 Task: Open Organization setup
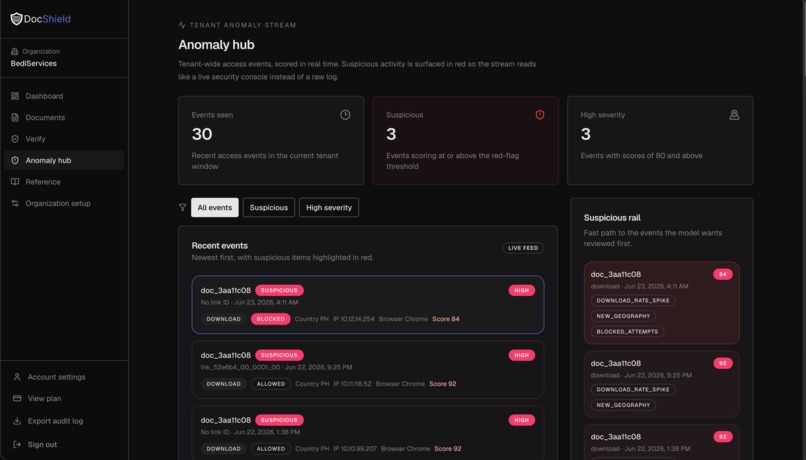point(64,204)
